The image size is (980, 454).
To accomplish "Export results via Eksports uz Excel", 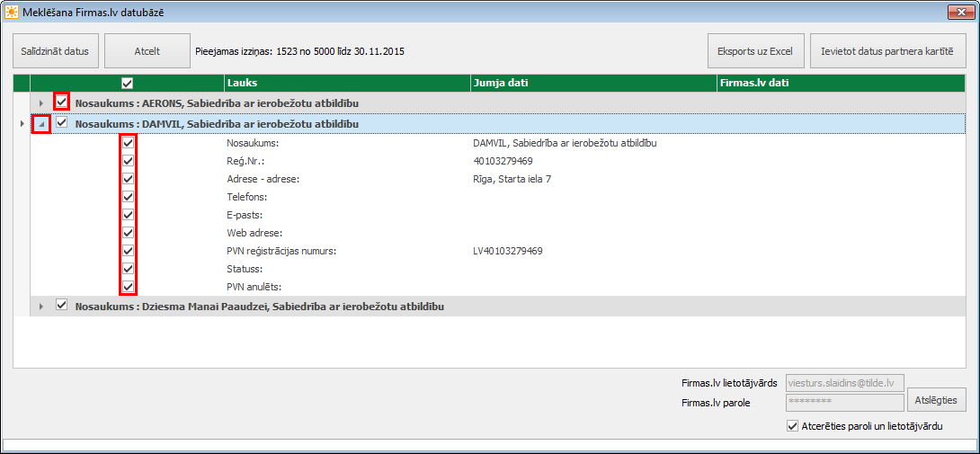I will tap(755, 51).
